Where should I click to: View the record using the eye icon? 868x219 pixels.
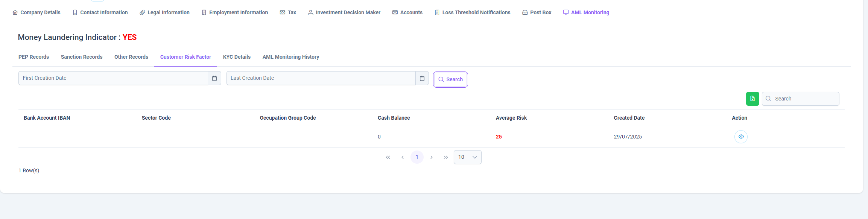click(x=741, y=137)
